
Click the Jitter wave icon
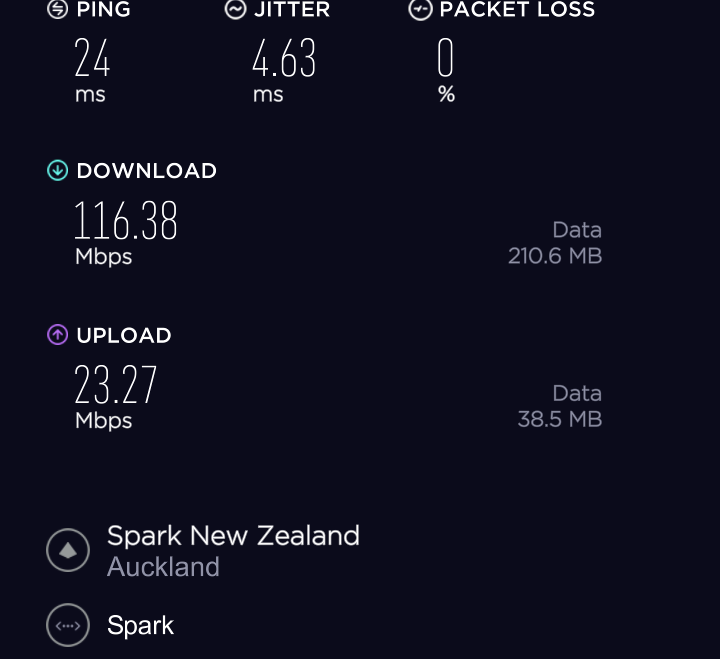[236, 10]
